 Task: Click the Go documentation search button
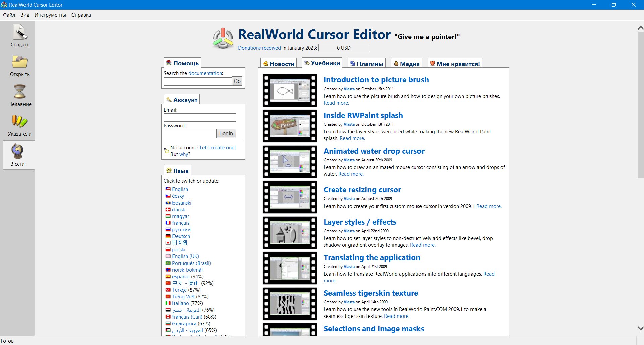[x=237, y=81]
